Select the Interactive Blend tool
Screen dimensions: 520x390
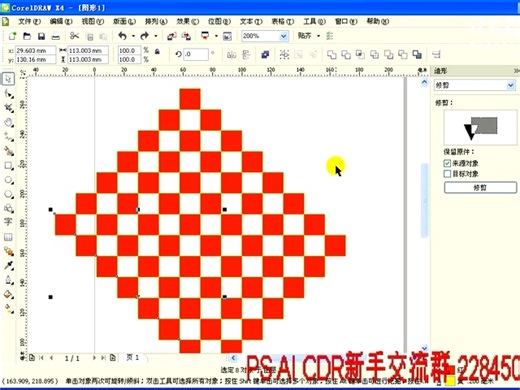click(x=8, y=251)
